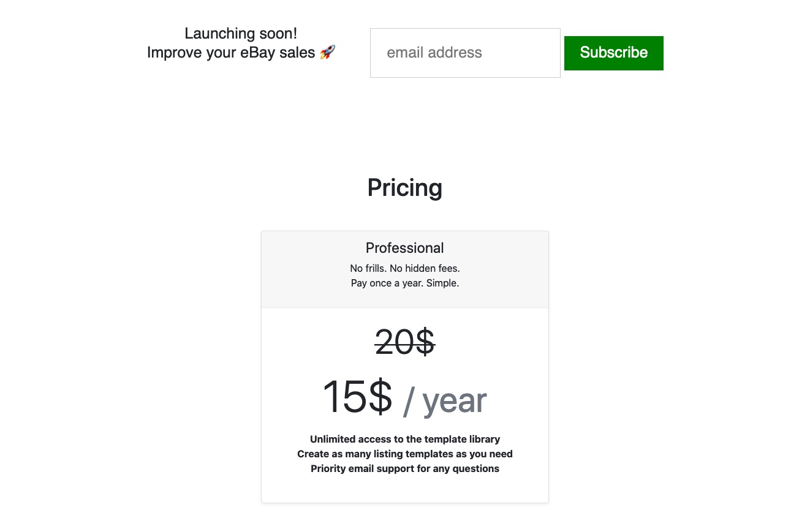The height and width of the screenshot is (532, 810).
Task: Click 'No frills. No hidden fees.' line
Action: 405,268
